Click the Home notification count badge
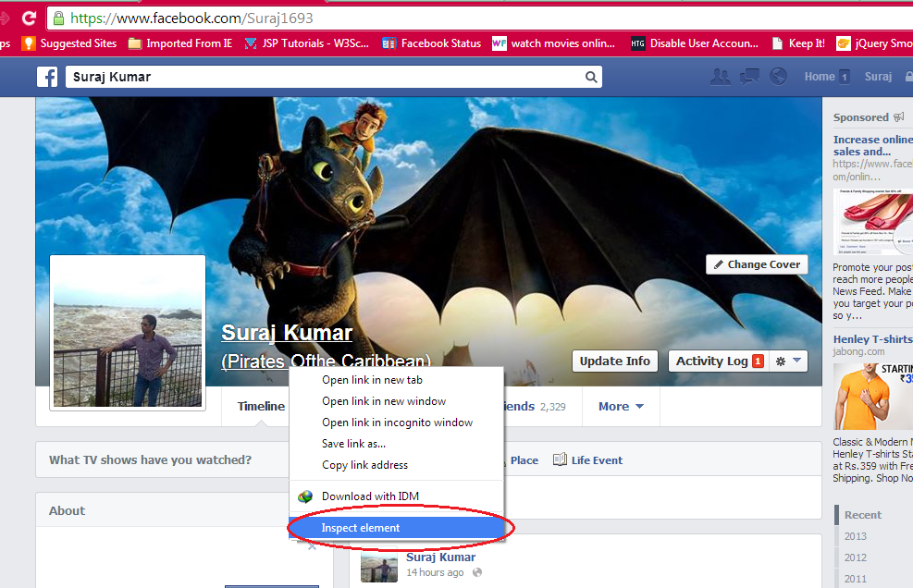The width and height of the screenshot is (913, 588). click(x=845, y=77)
